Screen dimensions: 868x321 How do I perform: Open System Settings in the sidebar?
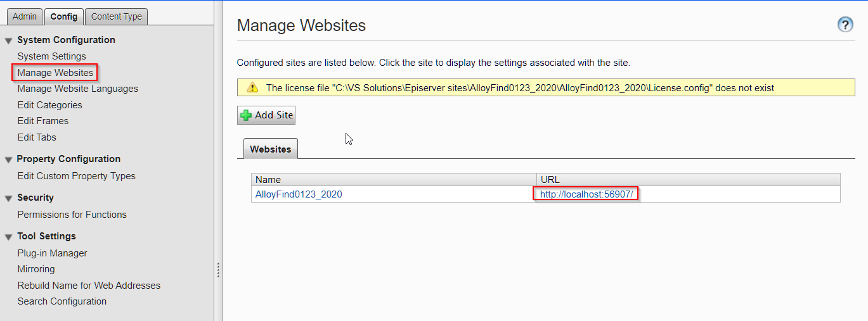coord(52,56)
